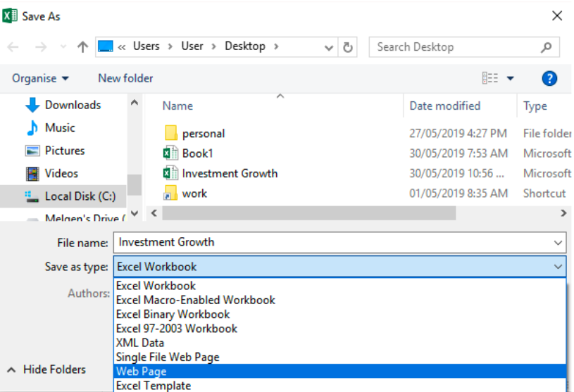Open the Organise menu
The image size is (574, 392).
click(40, 78)
